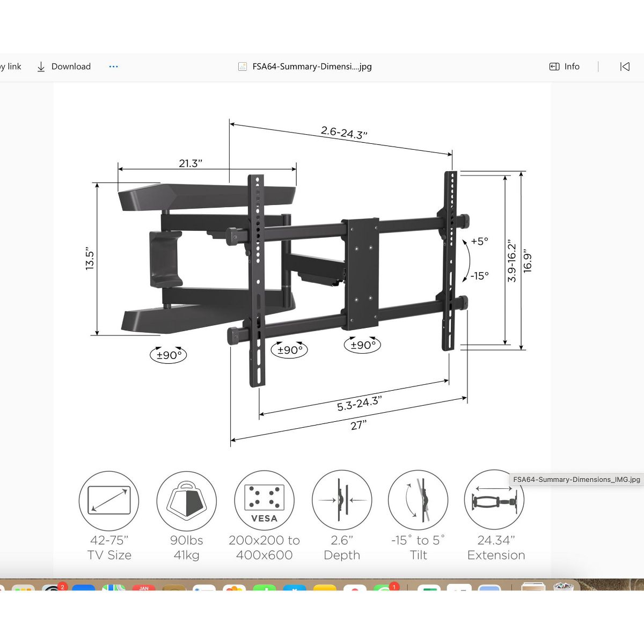Expand the folder stack beside the Trash
The width and height of the screenshot is (644, 644).
[531, 587]
